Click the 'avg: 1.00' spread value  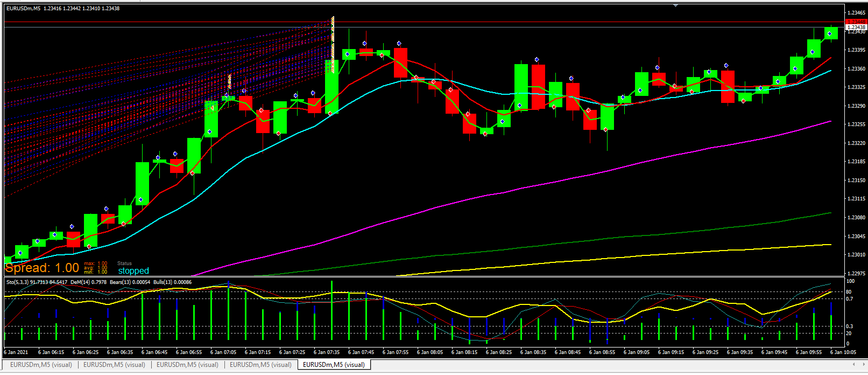click(x=96, y=268)
